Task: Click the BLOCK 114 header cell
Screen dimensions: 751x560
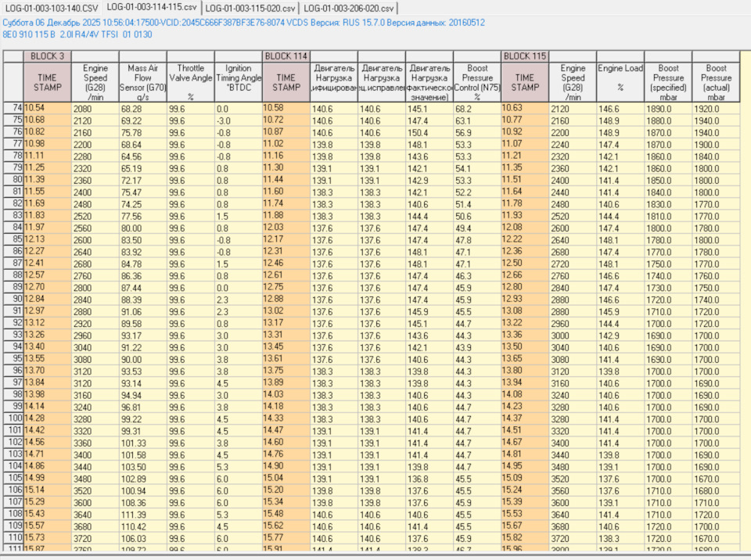Action: [x=286, y=56]
